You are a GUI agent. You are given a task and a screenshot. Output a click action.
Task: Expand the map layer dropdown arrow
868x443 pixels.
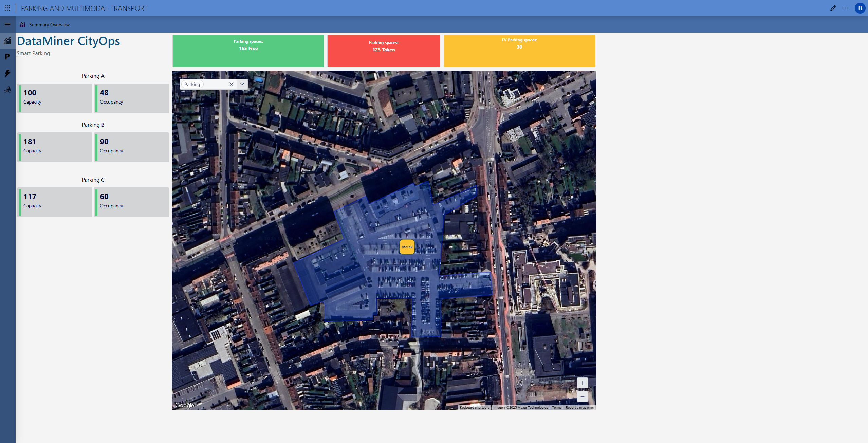pyautogui.click(x=242, y=84)
